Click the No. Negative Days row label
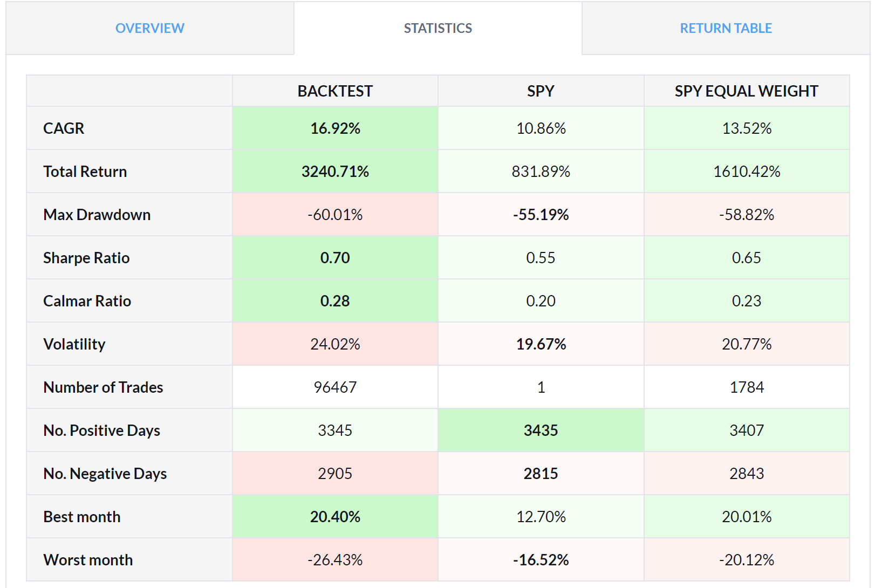The width and height of the screenshot is (875, 588). click(x=105, y=474)
